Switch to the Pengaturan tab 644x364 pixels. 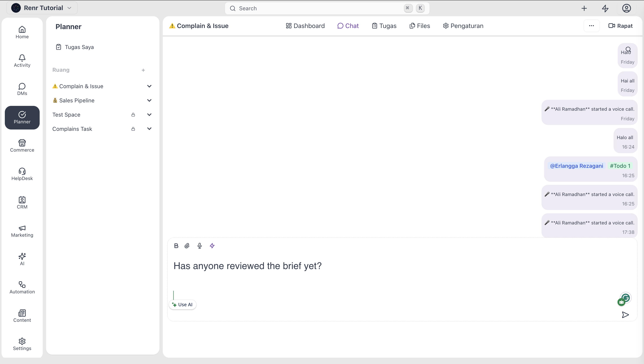pyautogui.click(x=463, y=26)
